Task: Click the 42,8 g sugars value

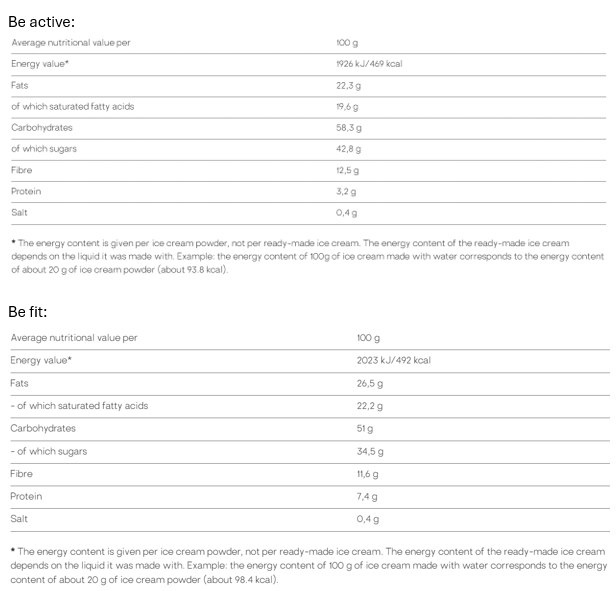Action: pos(349,149)
